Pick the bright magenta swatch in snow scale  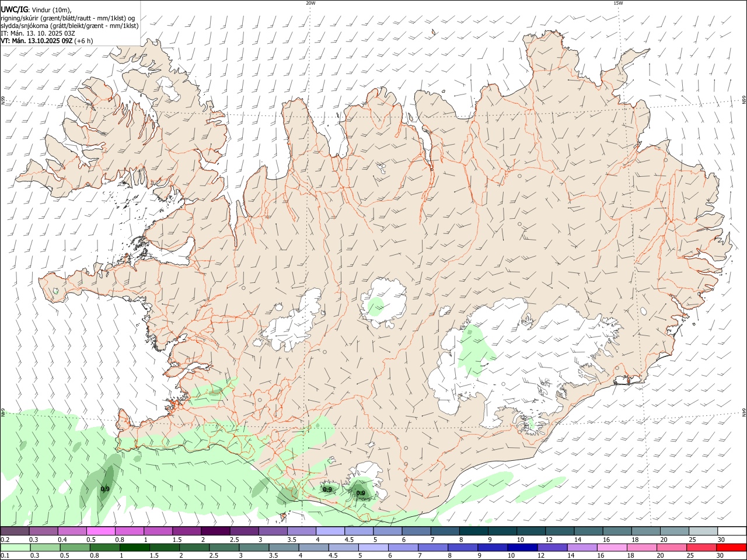tap(101, 531)
